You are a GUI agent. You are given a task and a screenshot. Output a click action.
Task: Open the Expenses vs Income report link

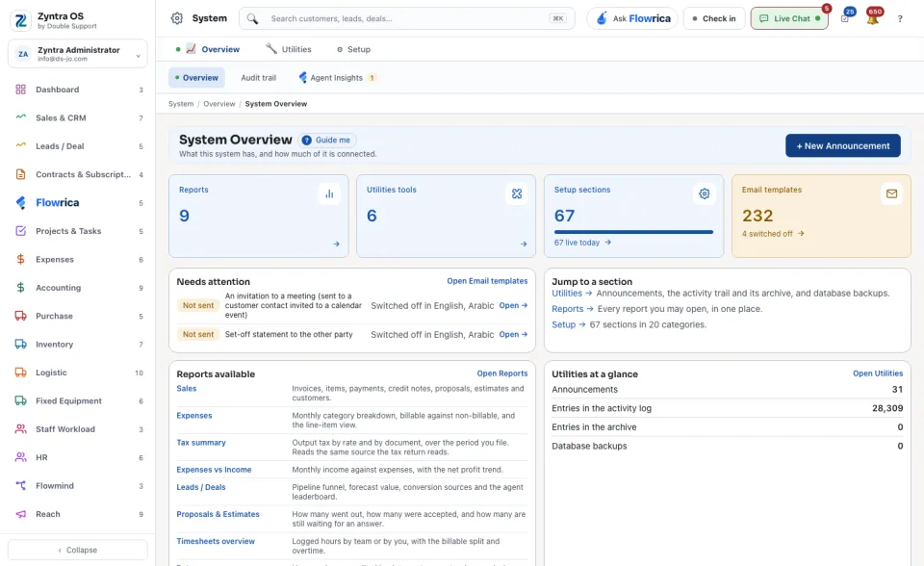(214, 470)
